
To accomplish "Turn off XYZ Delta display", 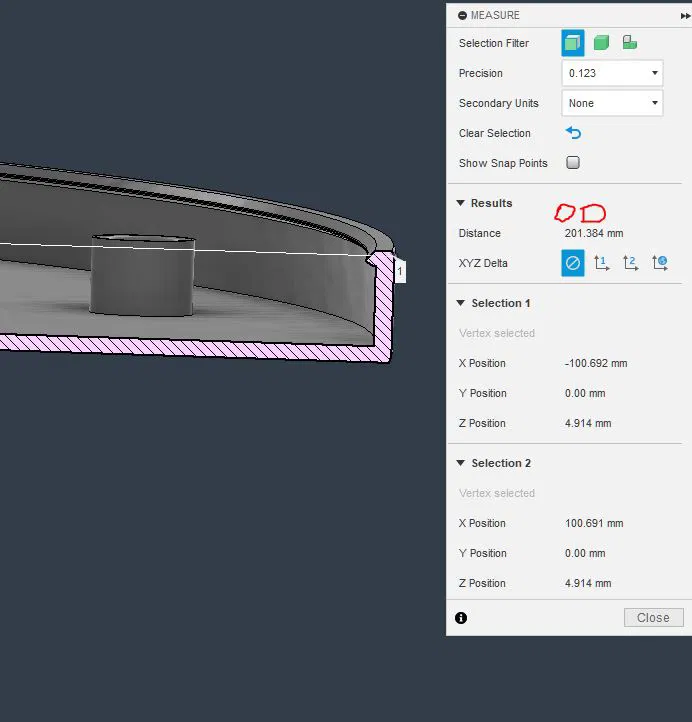I will tap(573, 263).
